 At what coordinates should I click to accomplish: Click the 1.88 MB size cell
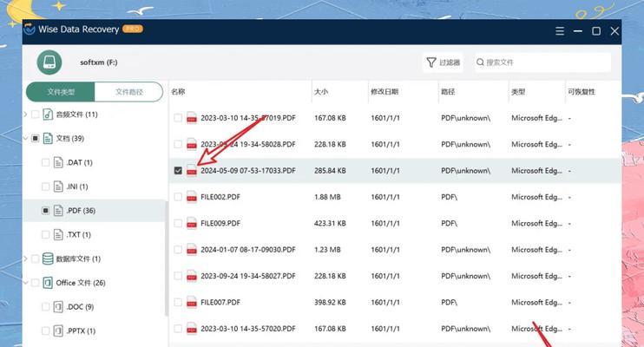(x=327, y=197)
